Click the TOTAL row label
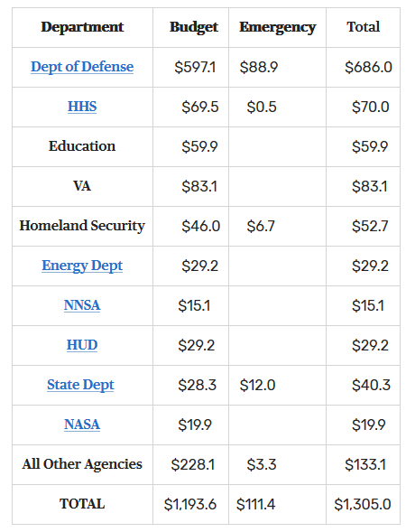 (82, 504)
